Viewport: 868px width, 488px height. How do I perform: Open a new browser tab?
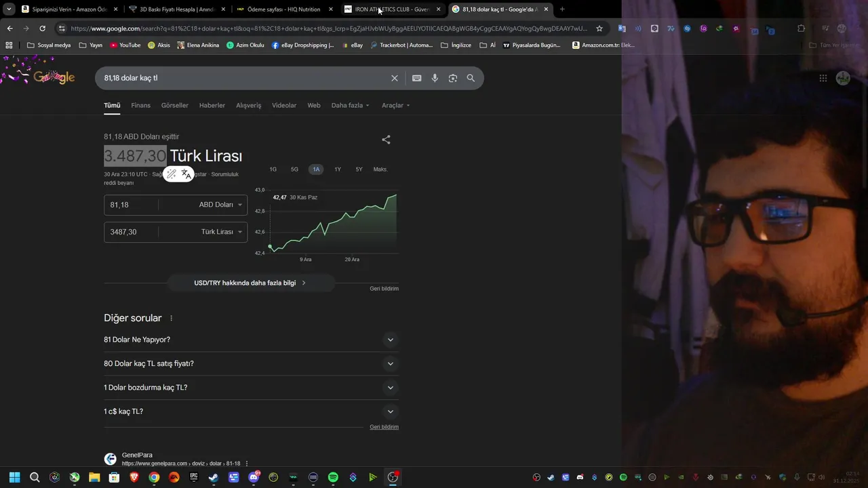pos(562,9)
